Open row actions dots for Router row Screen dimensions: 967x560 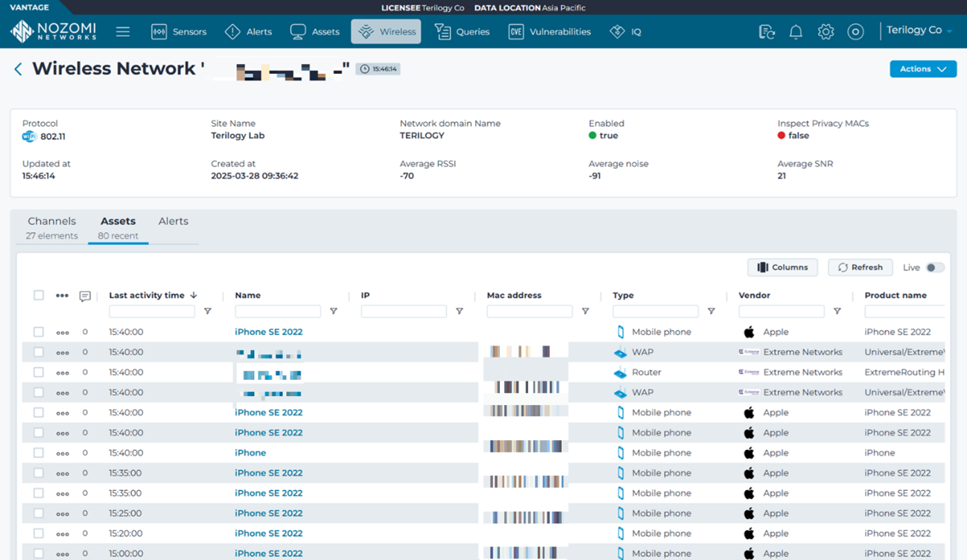(63, 372)
